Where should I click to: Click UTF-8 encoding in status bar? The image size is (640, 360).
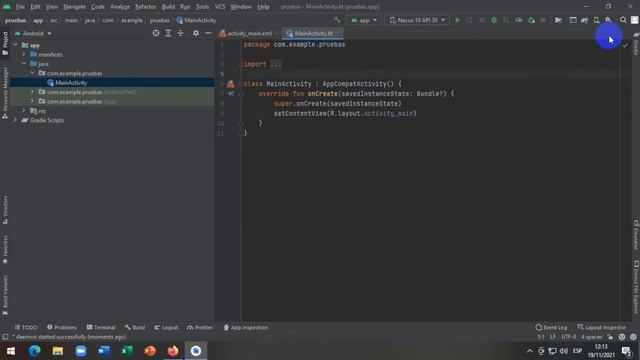(569, 337)
